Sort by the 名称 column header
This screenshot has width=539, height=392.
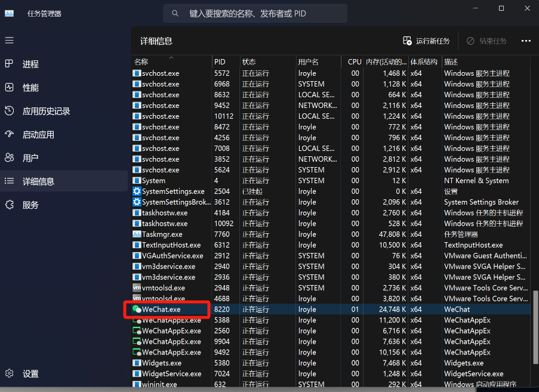(x=171, y=62)
